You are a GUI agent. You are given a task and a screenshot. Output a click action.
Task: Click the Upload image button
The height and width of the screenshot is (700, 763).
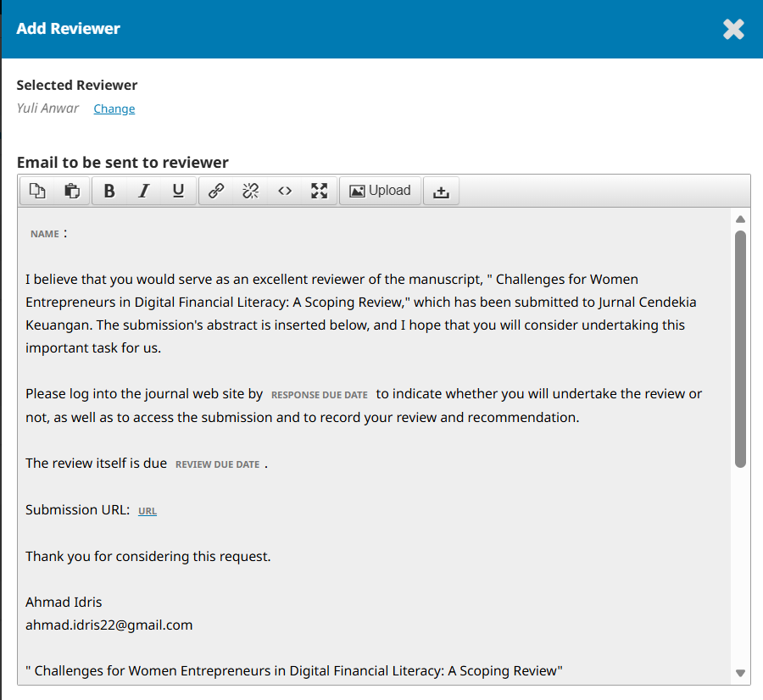[380, 191]
